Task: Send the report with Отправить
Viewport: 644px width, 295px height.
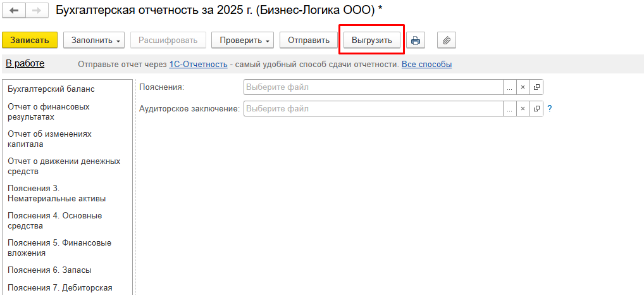Action: point(309,41)
